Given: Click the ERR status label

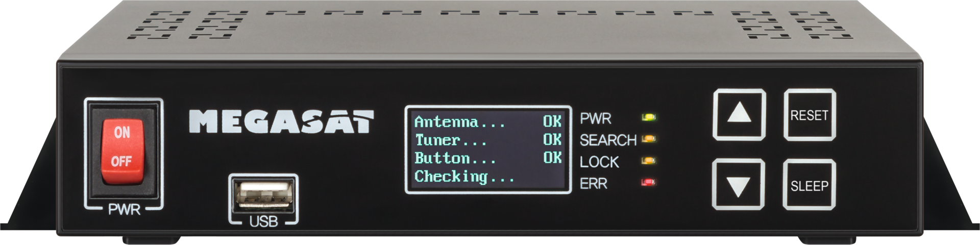Looking at the screenshot, I should (x=594, y=184).
